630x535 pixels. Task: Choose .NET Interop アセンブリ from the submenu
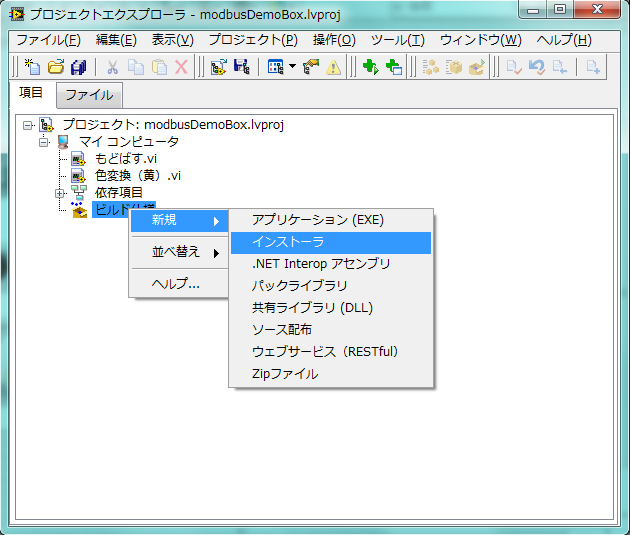click(x=331, y=264)
